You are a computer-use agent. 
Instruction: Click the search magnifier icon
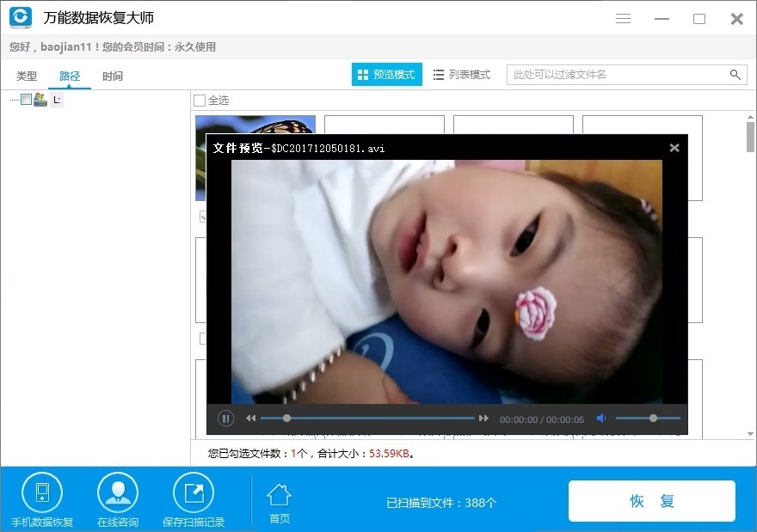point(735,75)
